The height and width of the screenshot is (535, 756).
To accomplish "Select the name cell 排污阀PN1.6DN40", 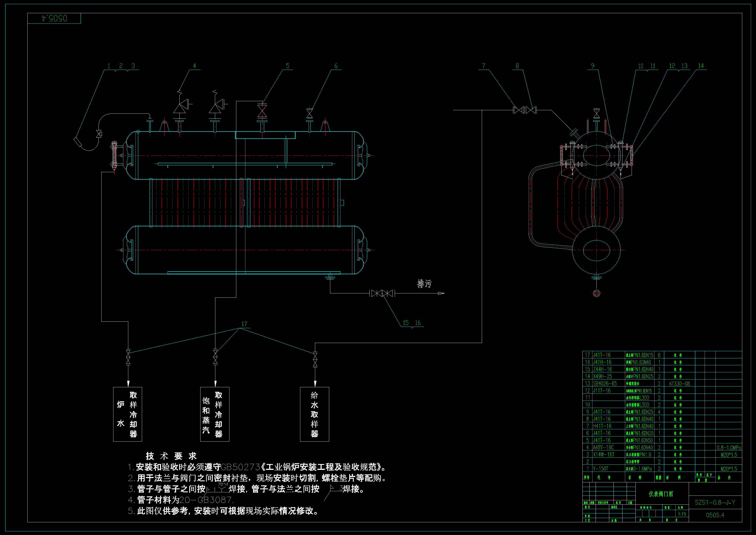I will (x=639, y=369).
